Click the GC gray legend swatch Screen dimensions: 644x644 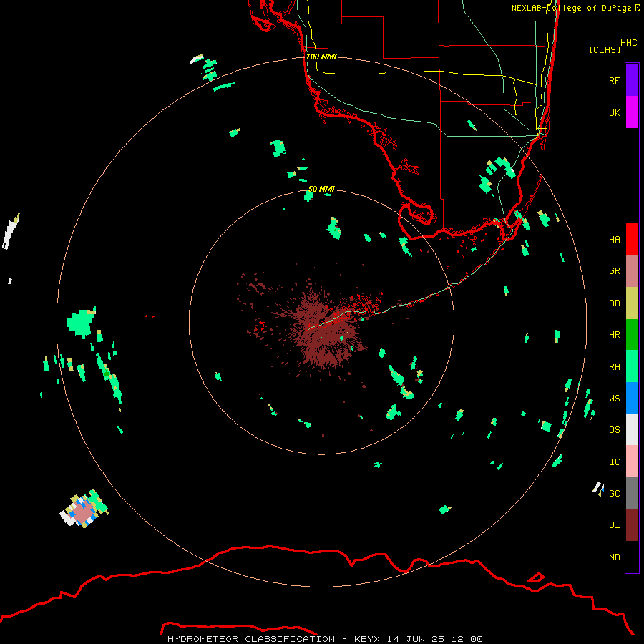tap(632, 493)
